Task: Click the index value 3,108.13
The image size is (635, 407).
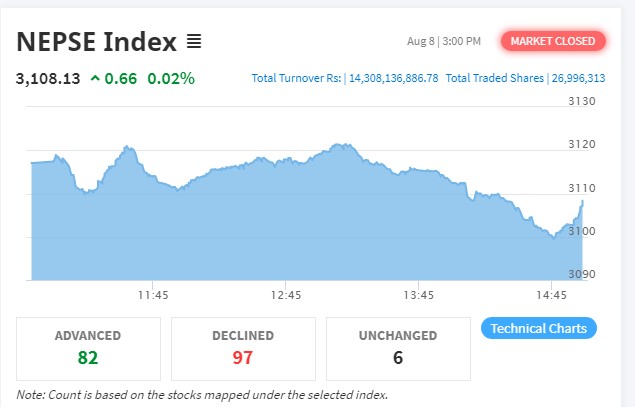Action: (x=48, y=78)
